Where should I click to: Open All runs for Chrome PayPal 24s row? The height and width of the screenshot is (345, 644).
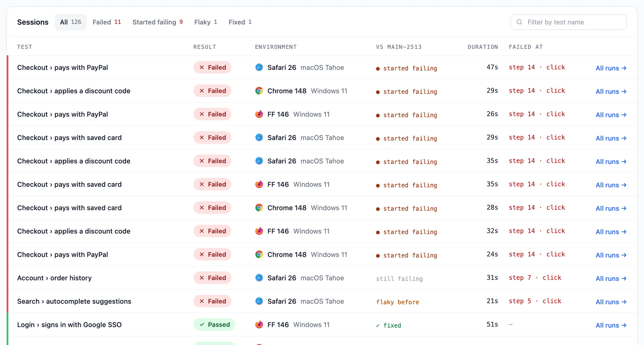coord(611,255)
